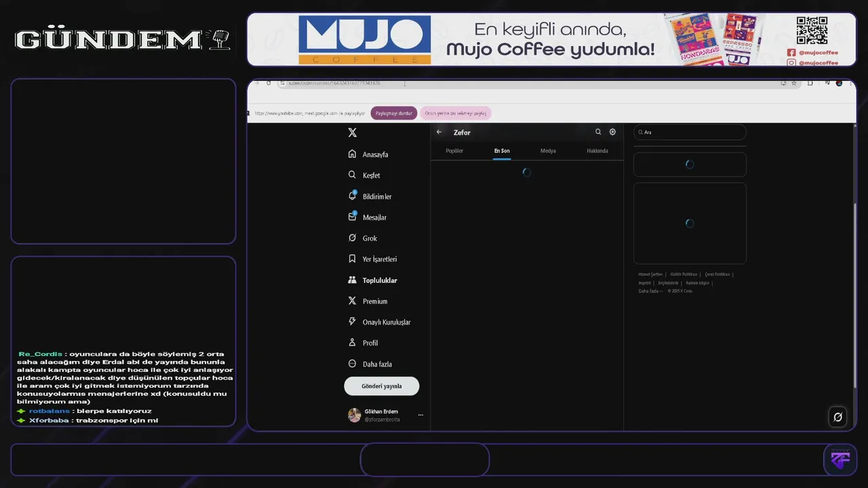Click search icon in Zefor header

(x=598, y=132)
